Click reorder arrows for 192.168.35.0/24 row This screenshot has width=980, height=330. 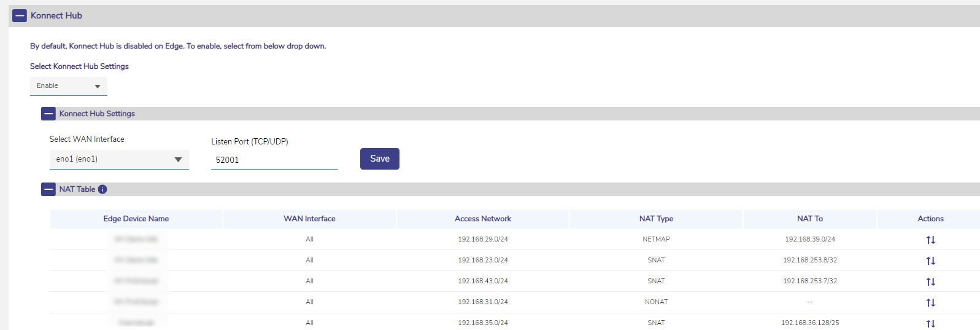[930, 323]
